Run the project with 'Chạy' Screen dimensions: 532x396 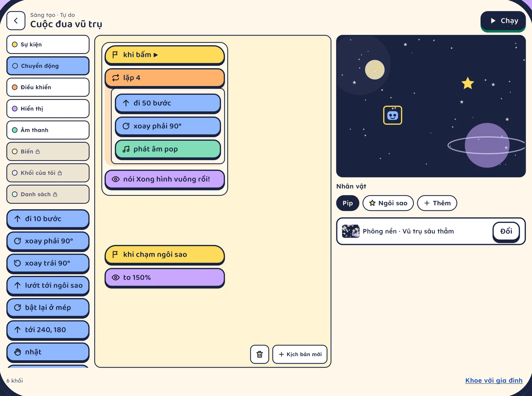click(503, 21)
